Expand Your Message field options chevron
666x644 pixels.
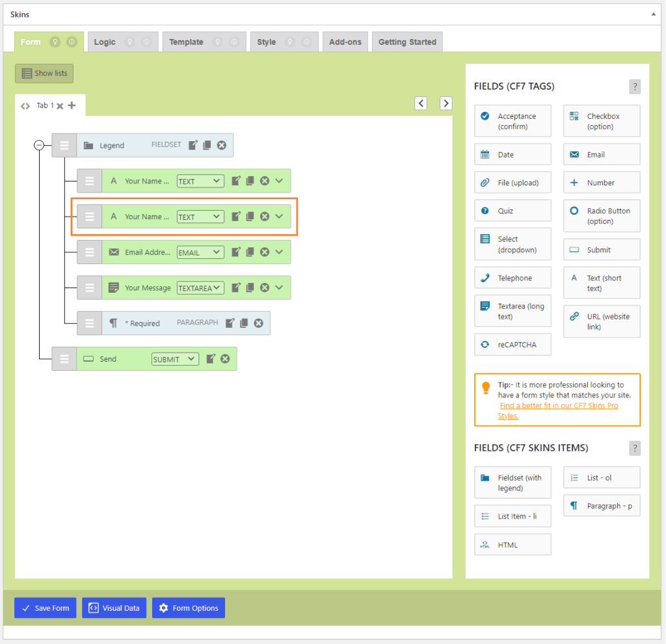tap(279, 288)
